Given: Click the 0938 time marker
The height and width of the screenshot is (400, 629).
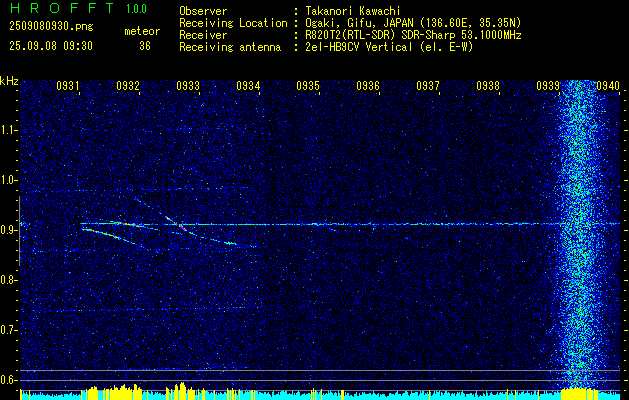Looking at the screenshot, I should (488, 85).
